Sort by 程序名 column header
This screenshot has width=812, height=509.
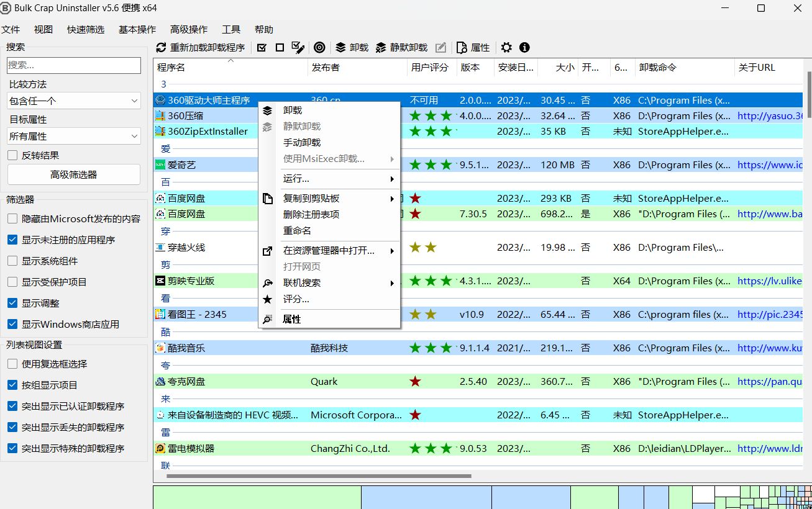coord(230,68)
